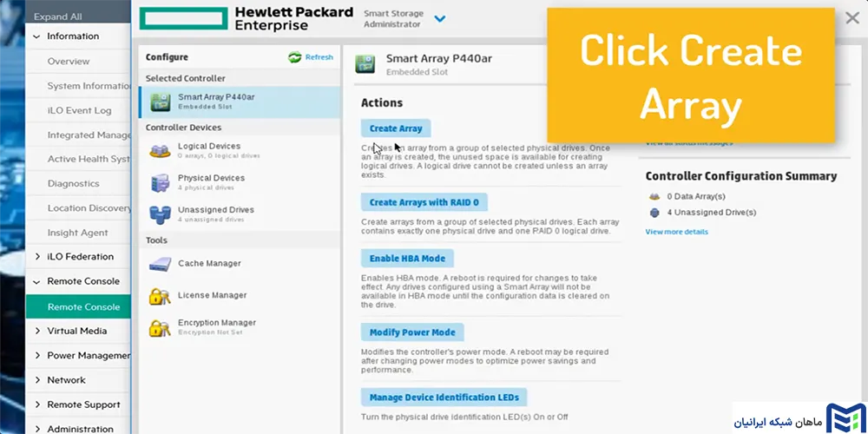Click the '4 unassigned drives' subtitle text
868x434 pixels.
[x=211, y=220]
